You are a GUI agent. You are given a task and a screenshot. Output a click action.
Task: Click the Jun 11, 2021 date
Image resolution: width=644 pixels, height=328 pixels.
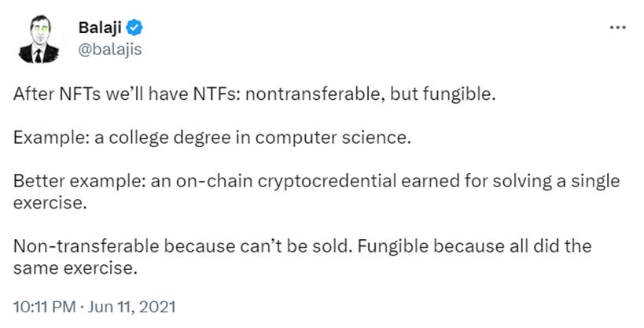(131, 307)
